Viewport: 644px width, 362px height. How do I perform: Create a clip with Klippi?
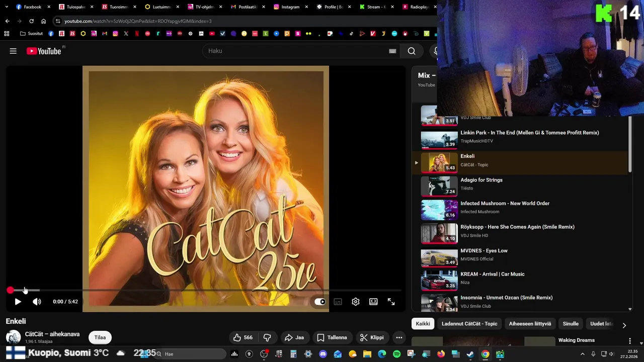click(372, 337)
